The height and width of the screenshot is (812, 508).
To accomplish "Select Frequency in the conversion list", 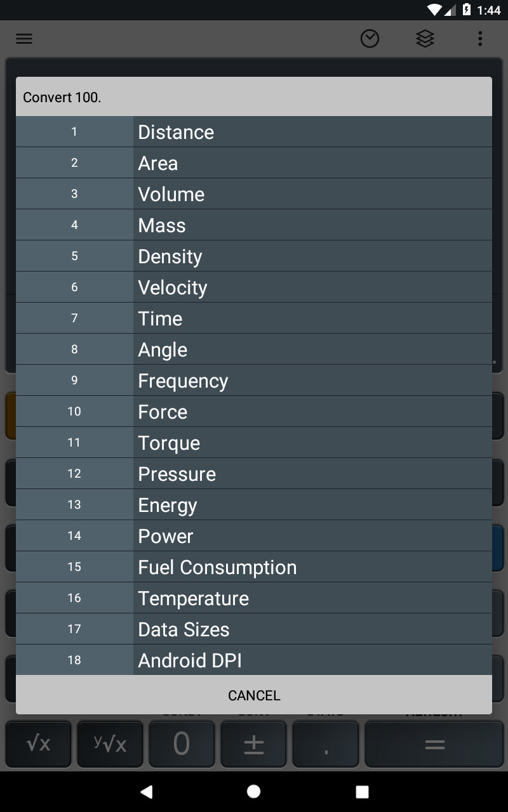I will click(254, 381).
